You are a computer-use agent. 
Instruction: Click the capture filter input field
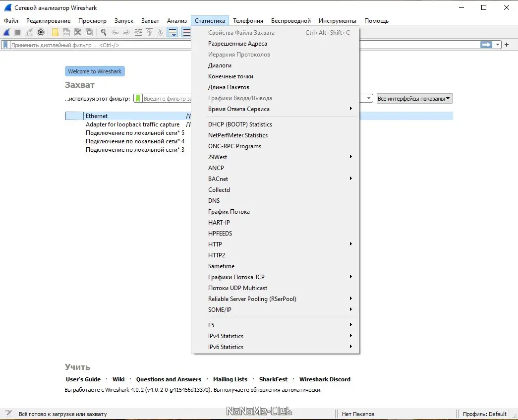[x=167, y=99]
